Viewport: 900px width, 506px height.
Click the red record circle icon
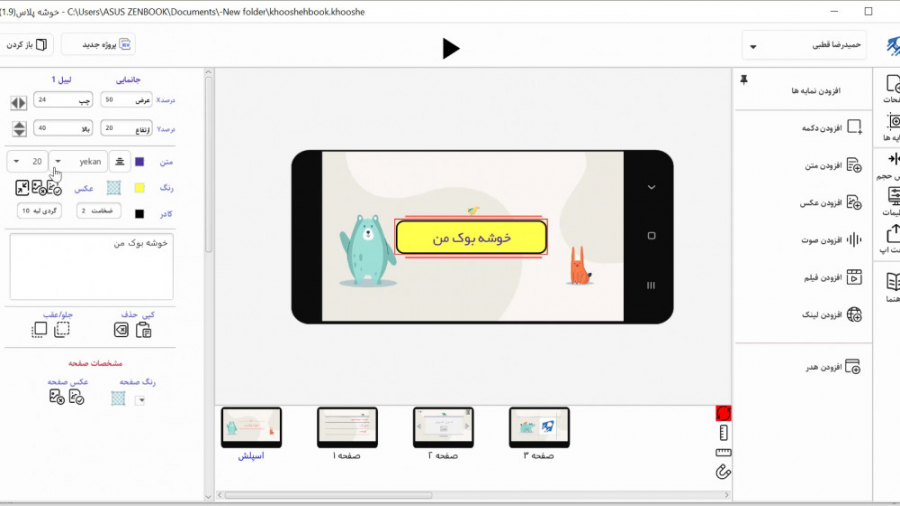click(723, 413)
